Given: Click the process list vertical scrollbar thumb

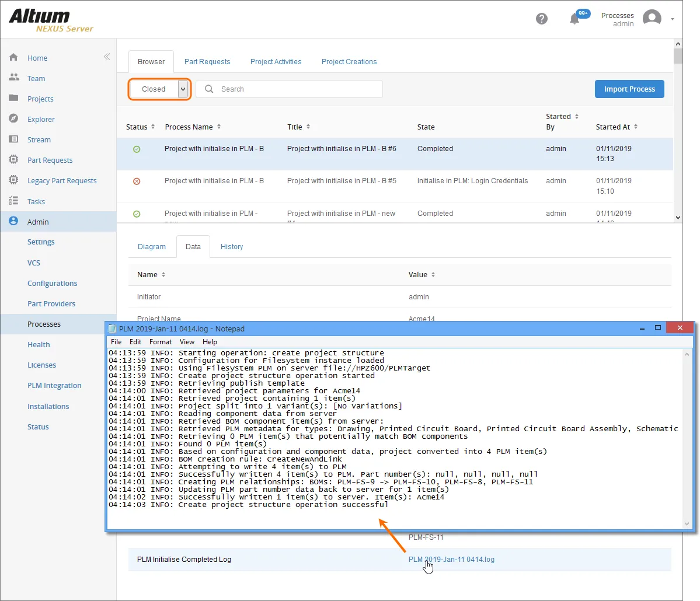Looking at the screenshot, I should click(x=678, y=56).
